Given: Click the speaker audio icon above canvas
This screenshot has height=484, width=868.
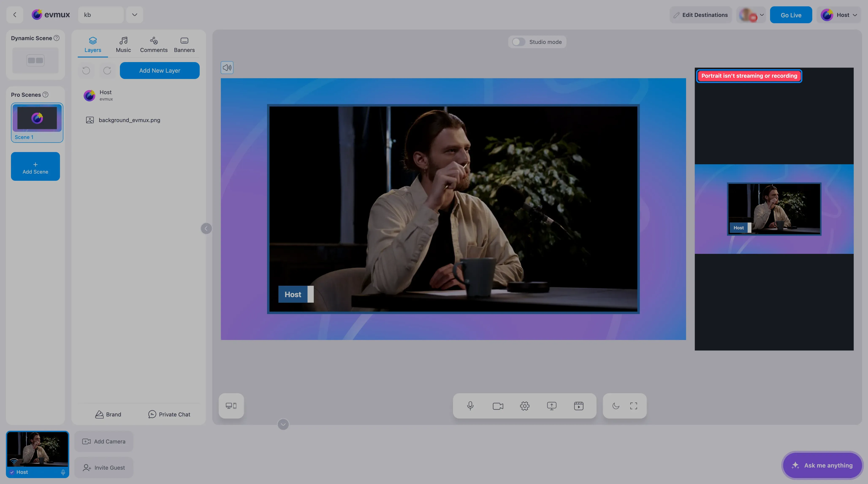Looking at the screenshot, I should (227, 68).
